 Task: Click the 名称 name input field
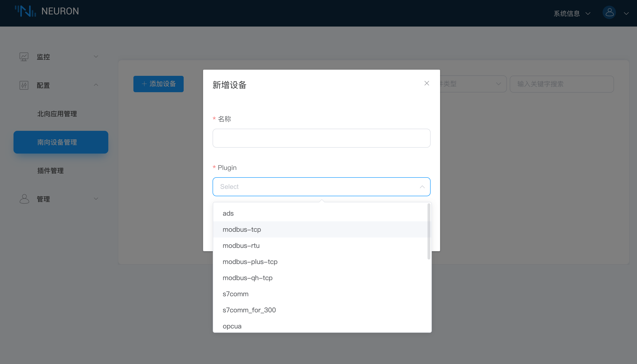pyautogui.click(x=321, y=138)
